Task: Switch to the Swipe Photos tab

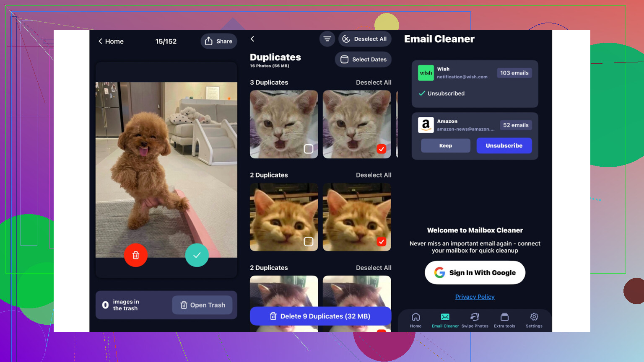Action: click(475, 321)
